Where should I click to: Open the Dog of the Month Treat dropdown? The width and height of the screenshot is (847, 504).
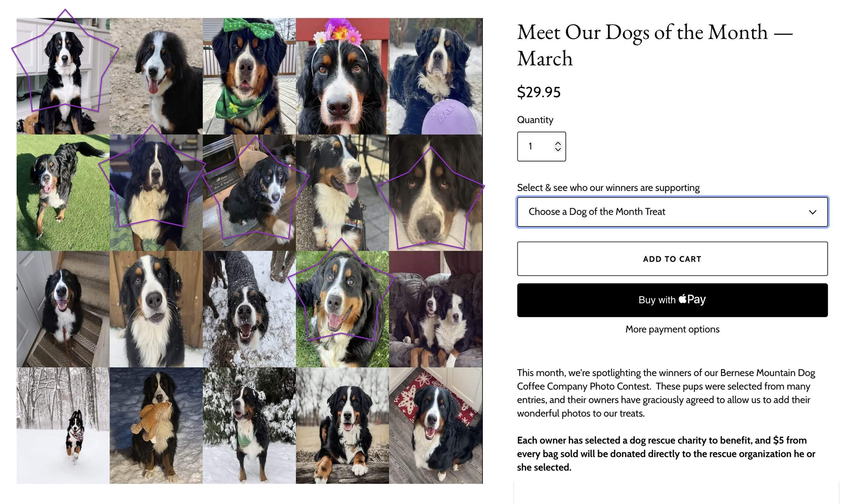(x=672, y=212)
